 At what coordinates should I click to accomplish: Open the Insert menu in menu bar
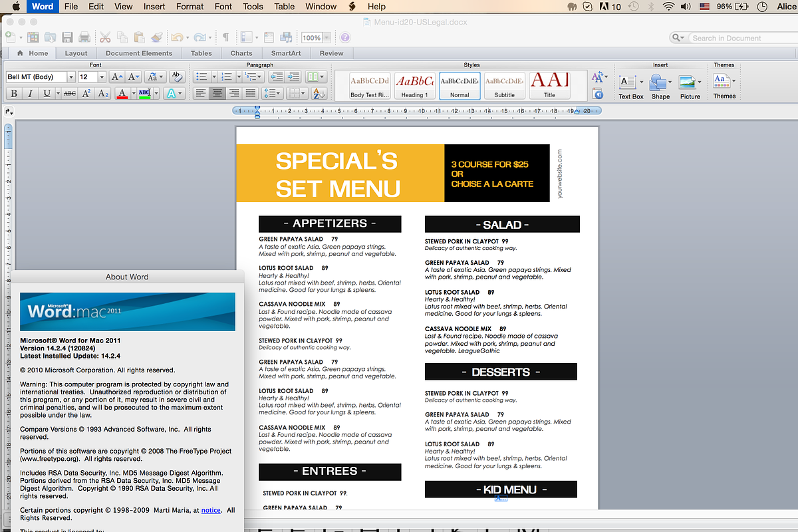155,7
